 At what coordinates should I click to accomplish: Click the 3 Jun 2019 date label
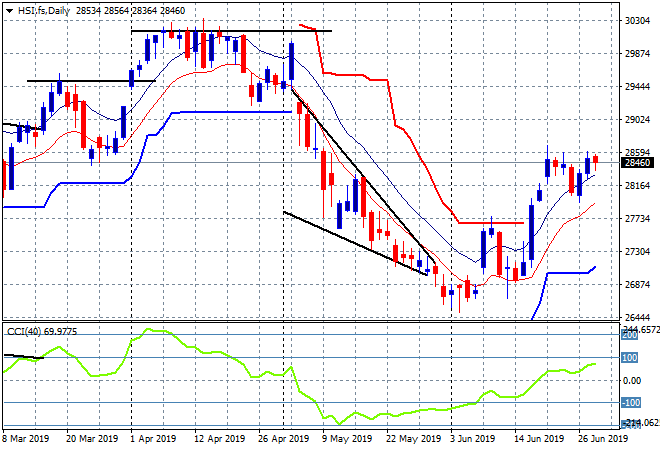click(x=473, y=439)
